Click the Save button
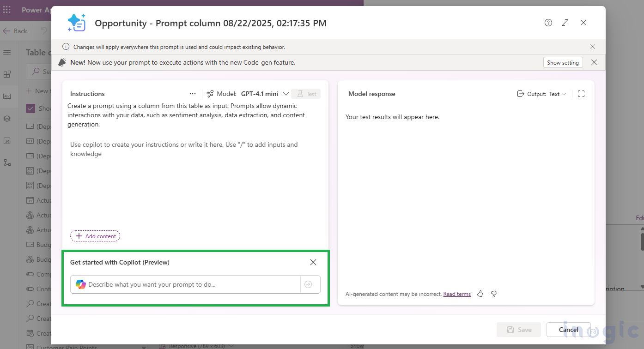The image size is (644, 349). point(519,330)
